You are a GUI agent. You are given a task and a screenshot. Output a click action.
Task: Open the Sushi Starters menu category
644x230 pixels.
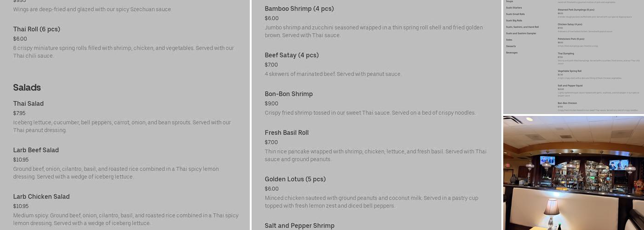[x=514, y=8]
